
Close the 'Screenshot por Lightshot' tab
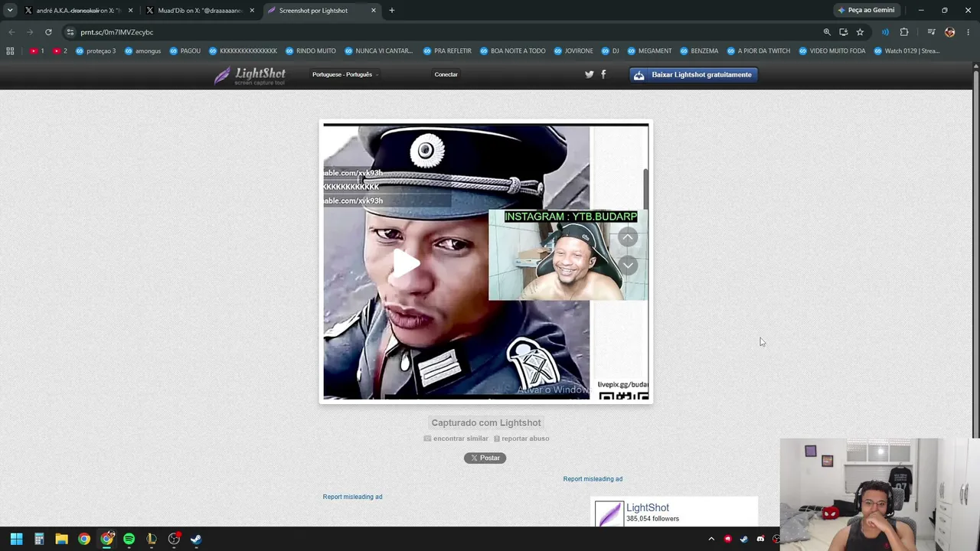click(x=374, y=11)
